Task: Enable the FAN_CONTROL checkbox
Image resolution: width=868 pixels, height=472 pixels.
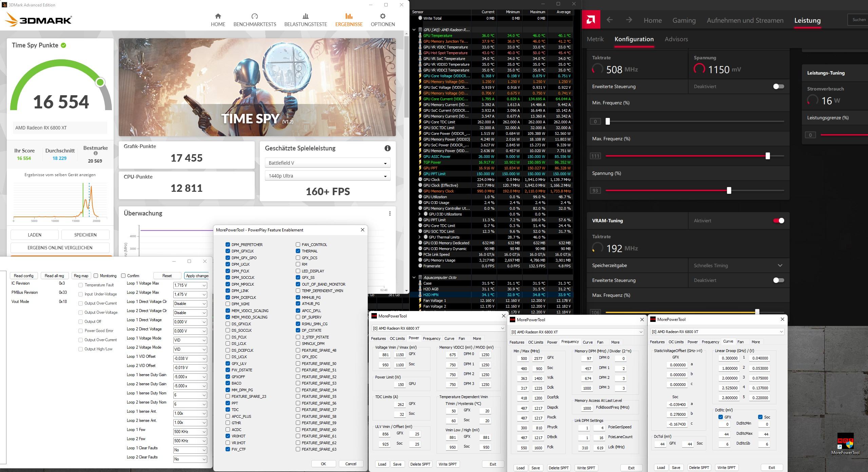Action: coord(298,244)
